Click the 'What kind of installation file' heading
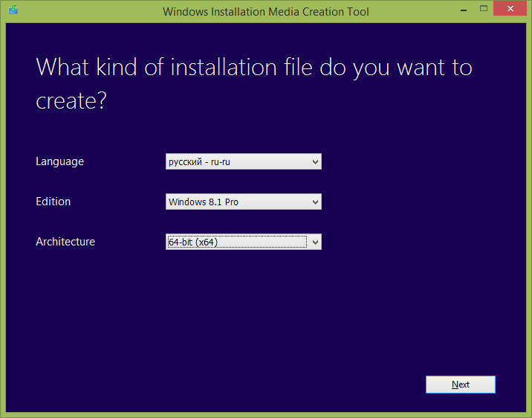532x418 pixels. (254, 83)
